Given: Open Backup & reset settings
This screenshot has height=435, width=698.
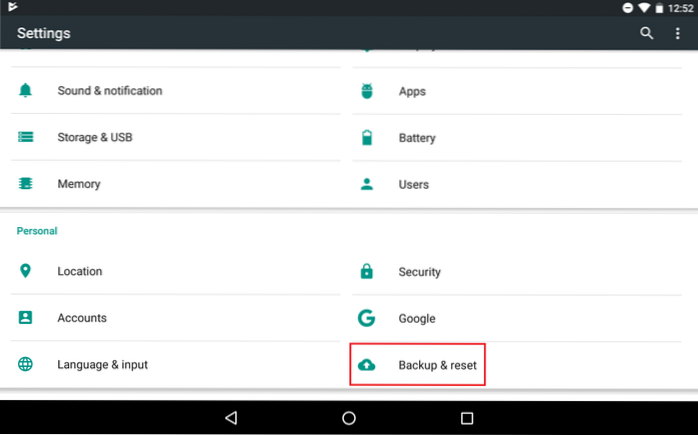Looking at the screenshot, I should click(437, 365).
